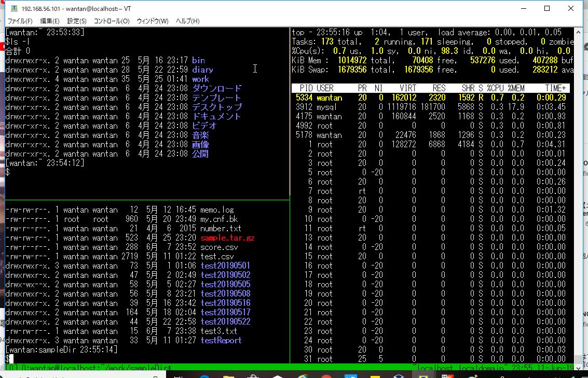Open the コントロール(O) menu
This screenshot has height=378, width=588.
click(112, 21)
